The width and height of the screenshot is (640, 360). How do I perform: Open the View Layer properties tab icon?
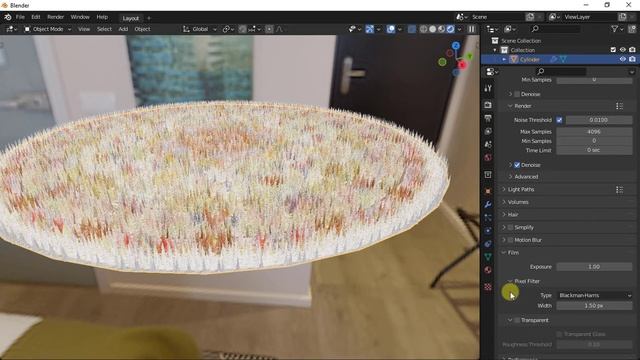pos(488,131)
